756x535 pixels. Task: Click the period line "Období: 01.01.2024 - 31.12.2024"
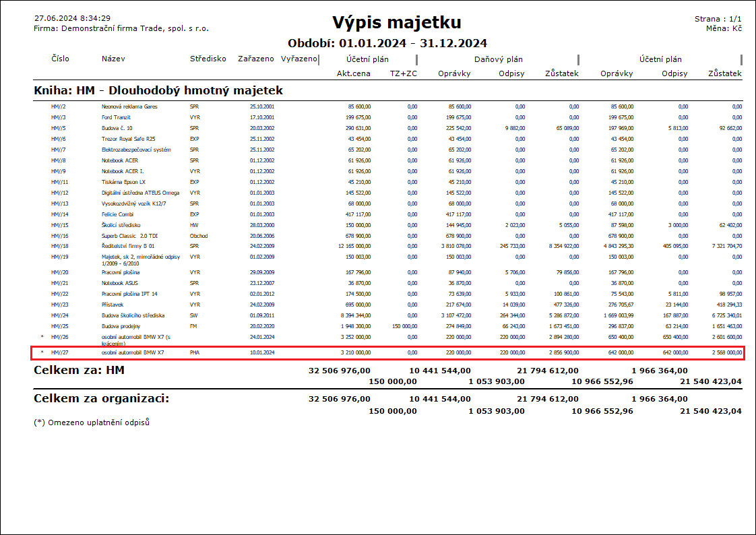pos(387,43)
